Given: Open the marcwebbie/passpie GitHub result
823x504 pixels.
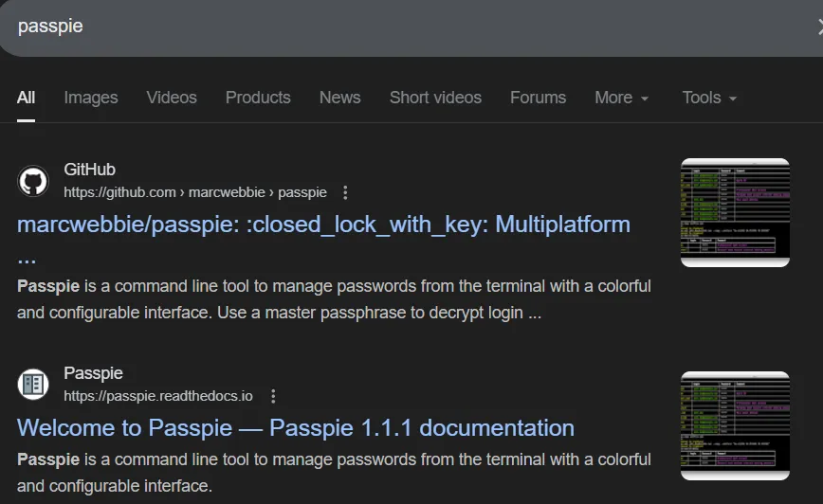Looking at the screenshot, I should tap(323, 225).
